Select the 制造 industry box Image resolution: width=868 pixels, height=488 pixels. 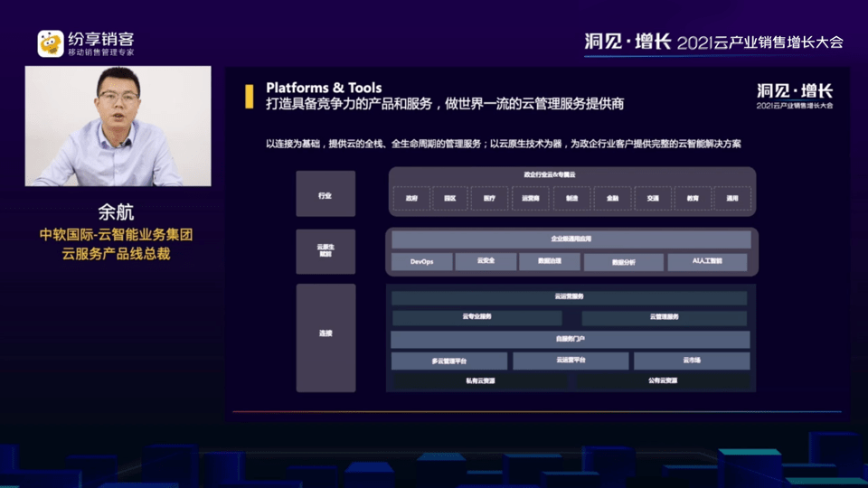[571, 199]
